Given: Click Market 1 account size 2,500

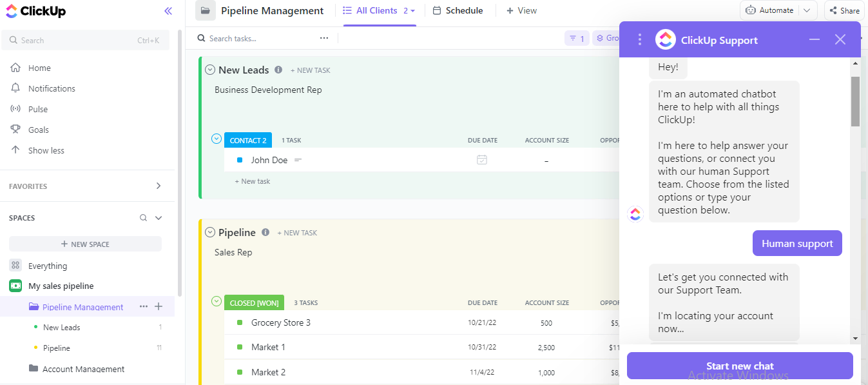Looking at the screenshot, I should 546,348.
